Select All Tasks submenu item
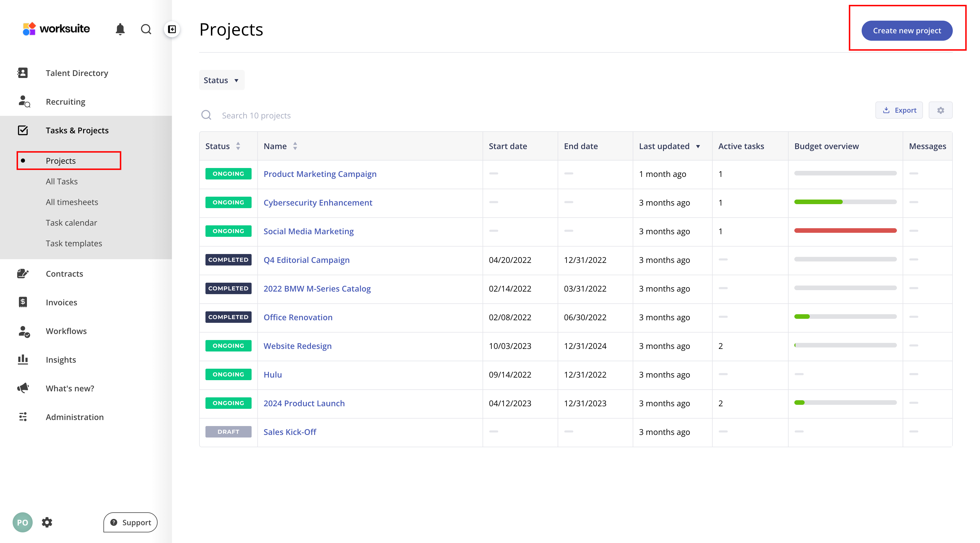The image size is (980, 543). tap(62, 181)
